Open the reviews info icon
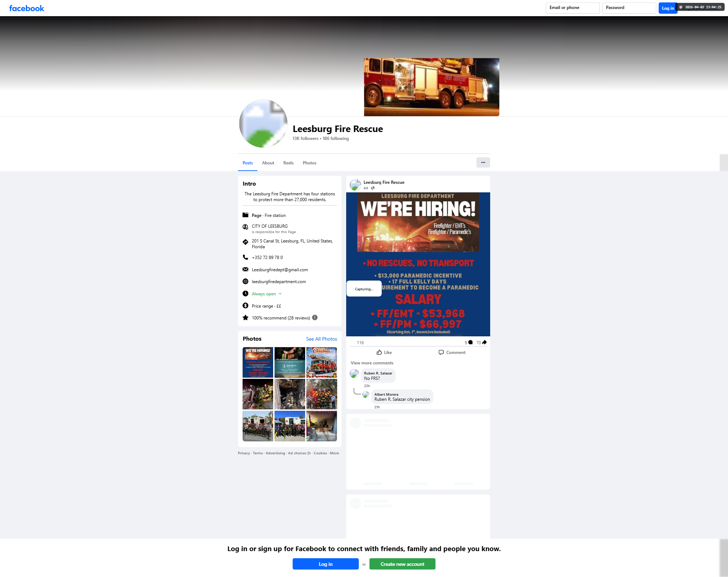The width and height of the screenshot is (728, 577). click(x=315, y=318)
